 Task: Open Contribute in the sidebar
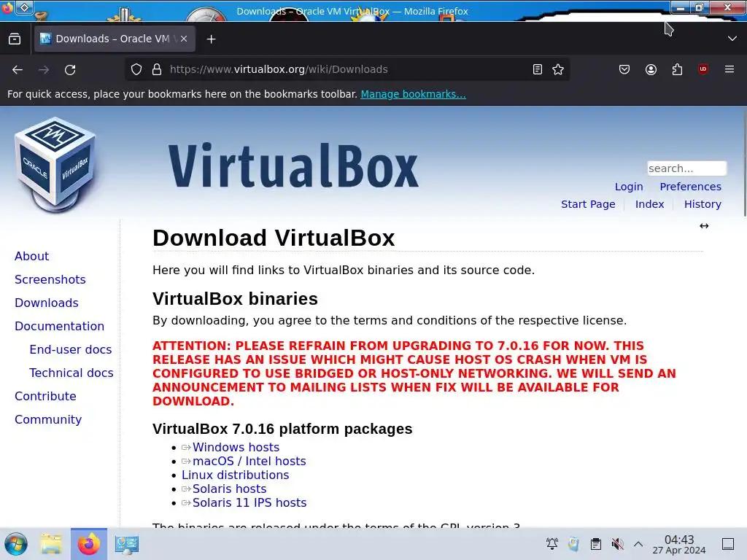pos(45,396)
